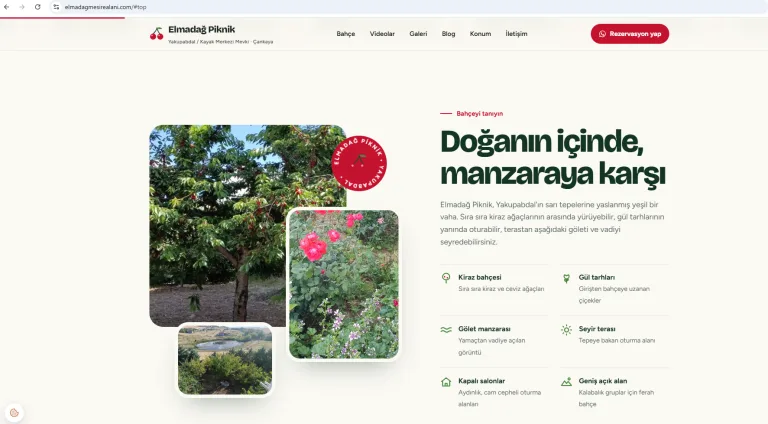Open cookie preferences icon at bottom left
The height and width of the screenshot is (424, 768).
(x=14, y=413)
